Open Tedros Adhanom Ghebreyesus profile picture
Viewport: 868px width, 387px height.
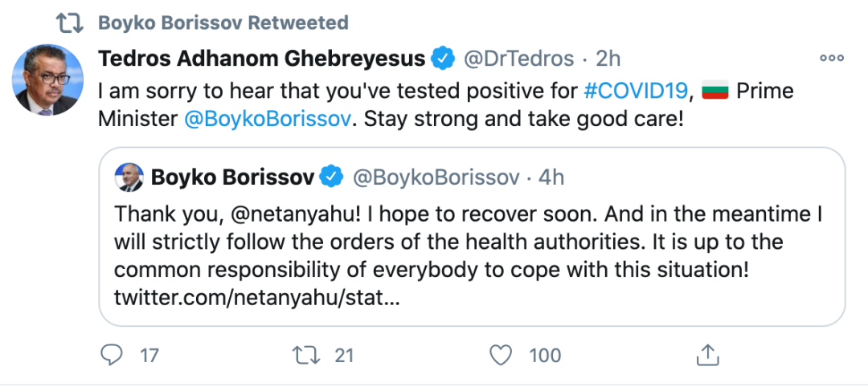click(x=47, y=79)
